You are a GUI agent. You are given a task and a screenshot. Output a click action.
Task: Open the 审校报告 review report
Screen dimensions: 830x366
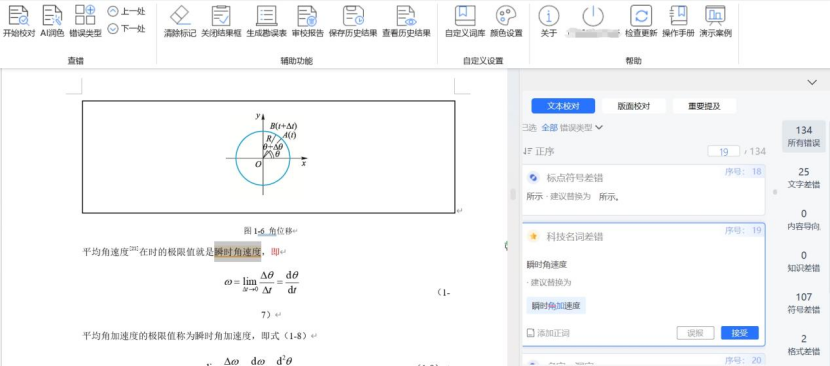[x=308, y=21]
